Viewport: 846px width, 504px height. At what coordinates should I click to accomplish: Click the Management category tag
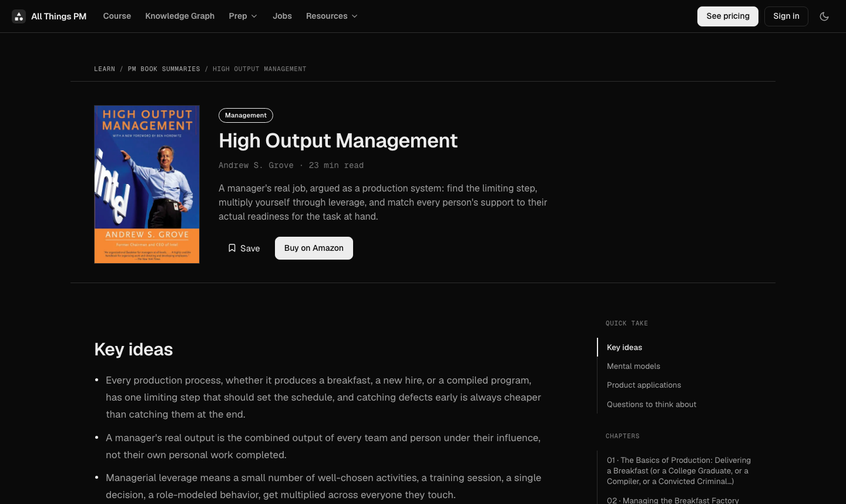[246, 115]
